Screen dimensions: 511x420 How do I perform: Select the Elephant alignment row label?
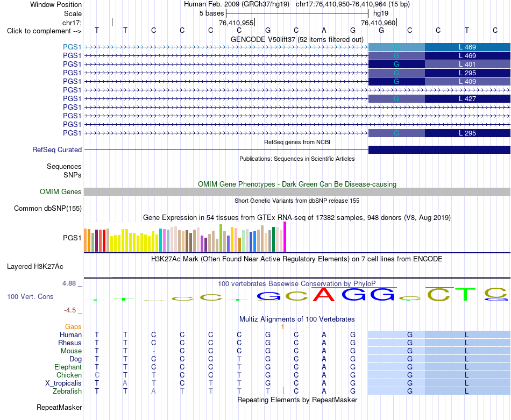(x=68, y=367)
